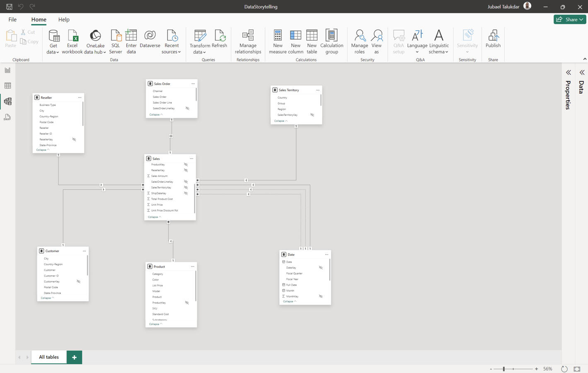Collapse the Customer table card

(x=47, y=298)
